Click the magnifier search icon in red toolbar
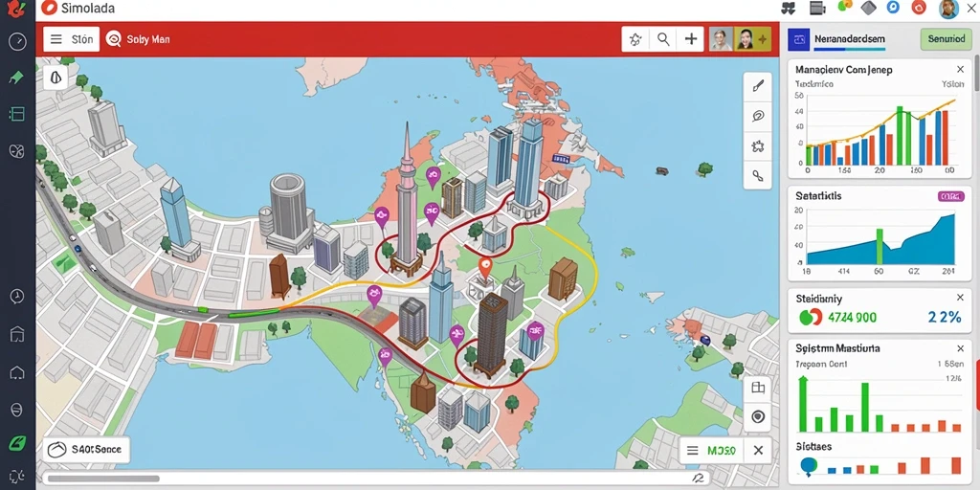 click(x=663, y=39)
